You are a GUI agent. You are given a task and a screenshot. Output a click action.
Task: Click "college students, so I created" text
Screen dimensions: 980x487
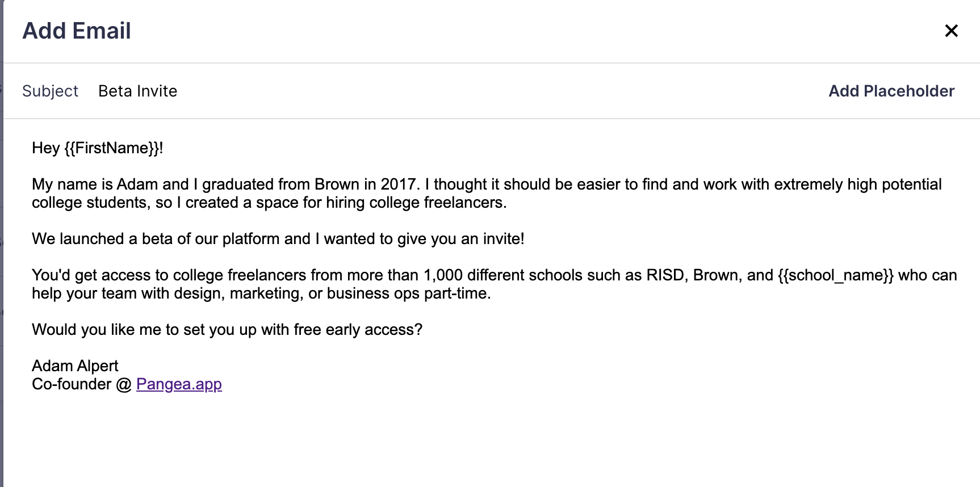136,203
